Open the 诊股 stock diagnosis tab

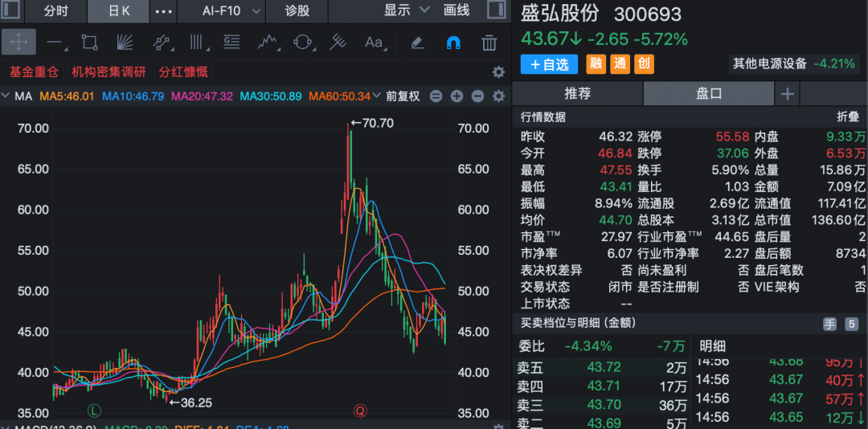coord(297,10)
